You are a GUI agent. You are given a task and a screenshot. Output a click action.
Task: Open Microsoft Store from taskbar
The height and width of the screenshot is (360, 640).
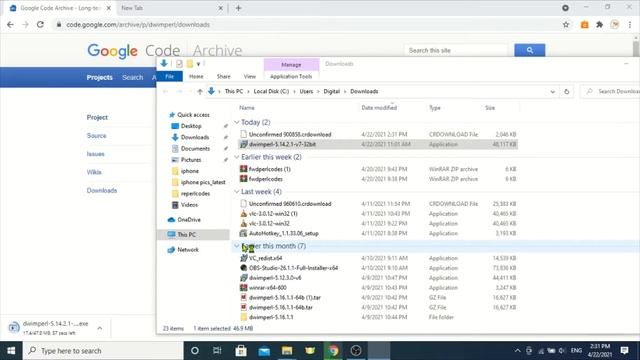(241, 351)
